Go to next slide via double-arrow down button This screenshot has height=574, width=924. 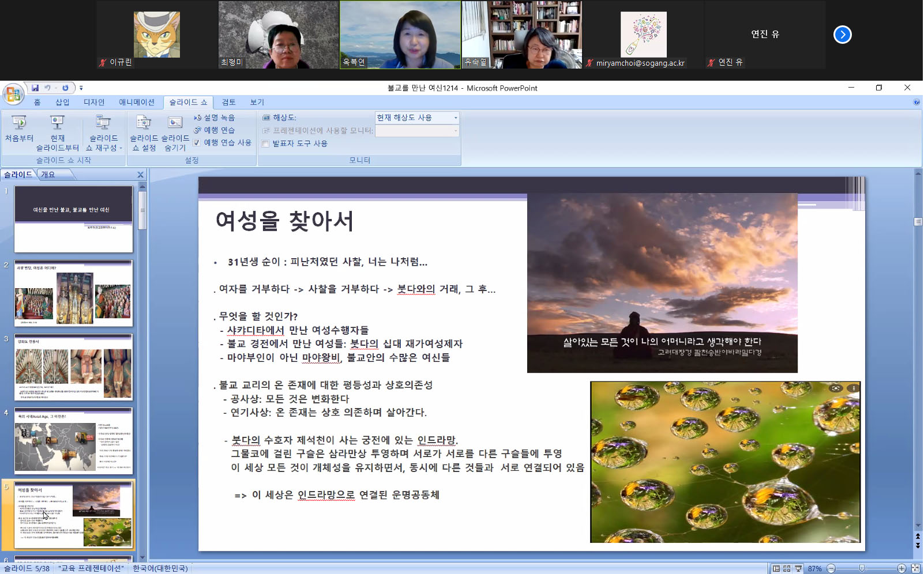(x=918, y=545)
